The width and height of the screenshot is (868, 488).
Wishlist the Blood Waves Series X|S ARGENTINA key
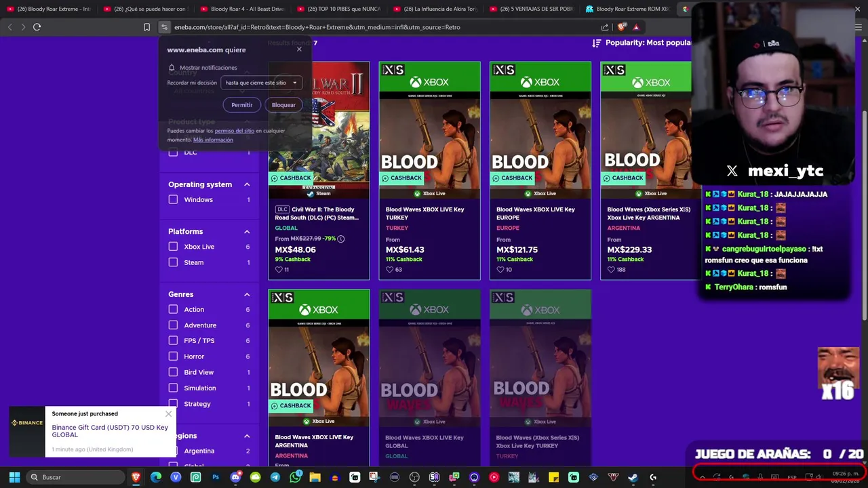(x=611, y=269)
